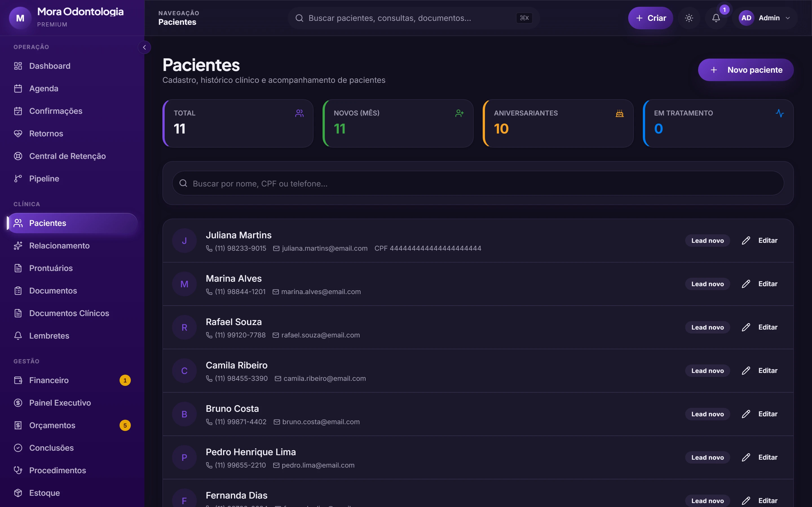Click the Retornos heart icon in the sidebar
Viewport: 812px width, 507px height.
(x=18, y=134)
